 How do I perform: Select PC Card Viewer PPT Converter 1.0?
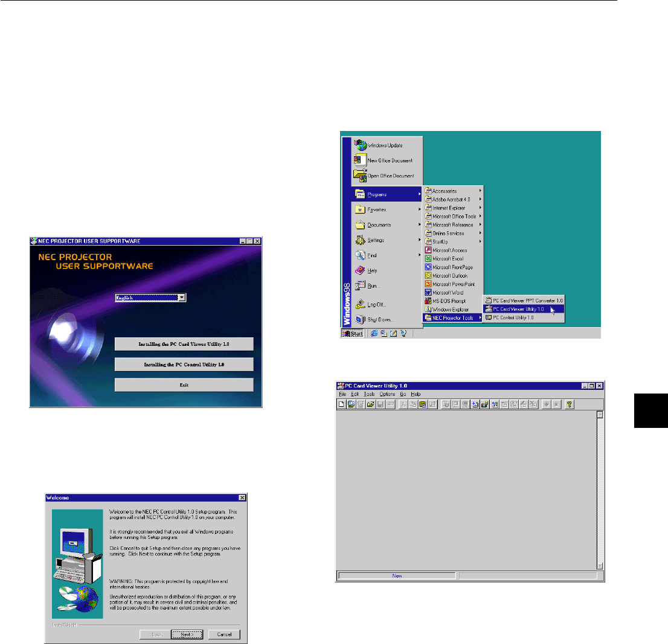(x=524, y=301)
